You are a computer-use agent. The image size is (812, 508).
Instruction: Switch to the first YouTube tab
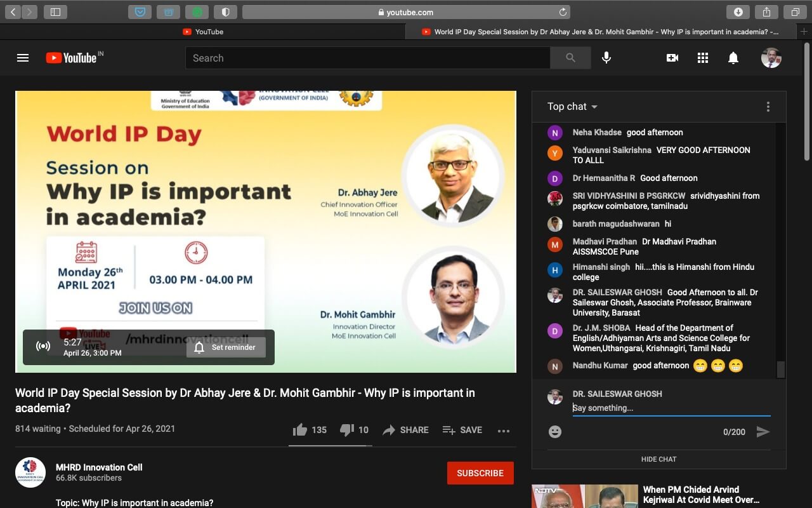(x=203, y=32)
